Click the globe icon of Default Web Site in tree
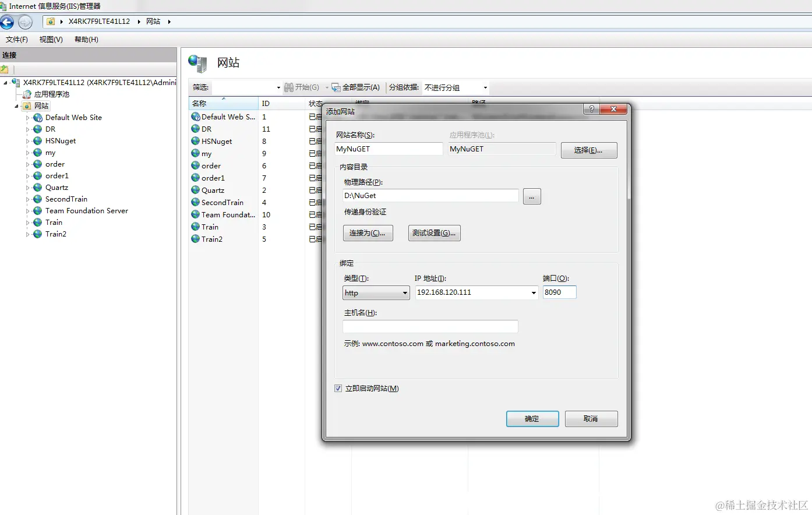 [38, 118]
